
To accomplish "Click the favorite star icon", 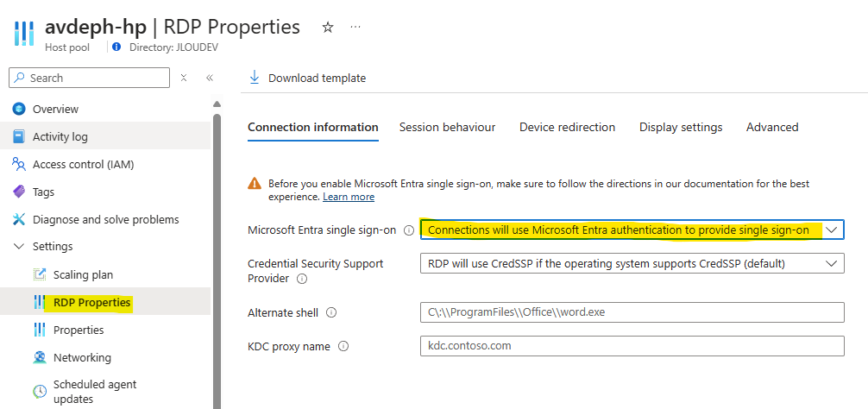I will point(328,27).
